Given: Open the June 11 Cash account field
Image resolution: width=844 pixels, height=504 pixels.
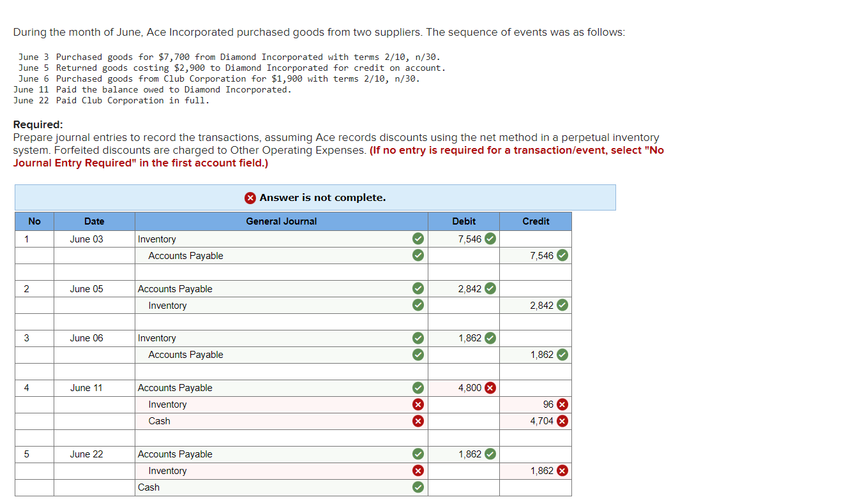Looking at the screenshot, I should click(281, 420).
